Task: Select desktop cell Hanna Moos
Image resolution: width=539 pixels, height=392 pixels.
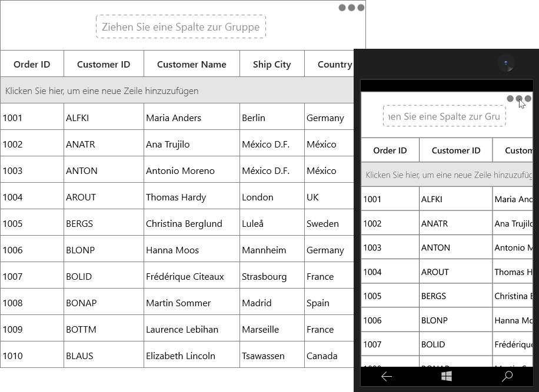Action: coord(192,250)
